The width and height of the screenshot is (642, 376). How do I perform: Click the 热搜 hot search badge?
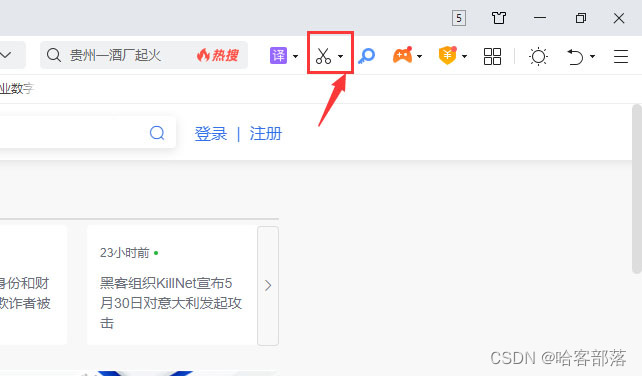218,55
